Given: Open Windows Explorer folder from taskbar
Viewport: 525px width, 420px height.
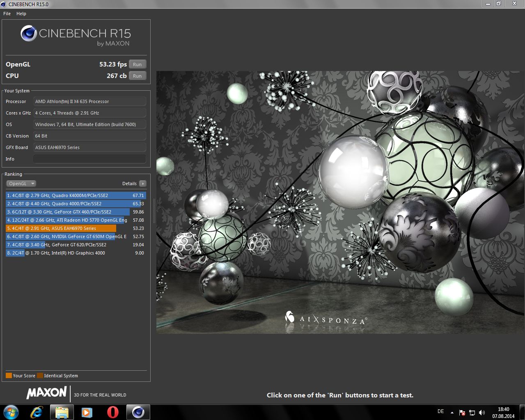Looking at the screenshot, I should pos(62,412).
